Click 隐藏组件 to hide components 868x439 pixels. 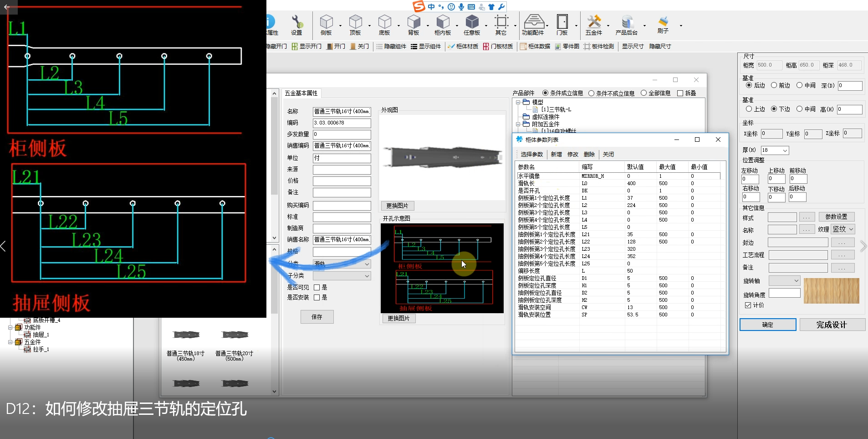tap(391, 46)
